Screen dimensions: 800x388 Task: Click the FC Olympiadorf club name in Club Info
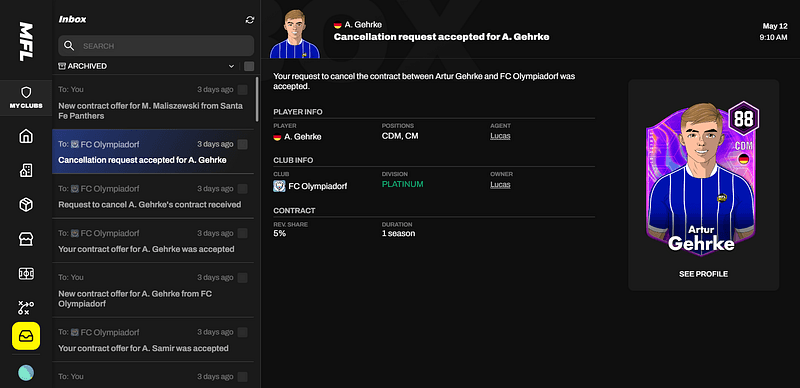pos(317,186)
